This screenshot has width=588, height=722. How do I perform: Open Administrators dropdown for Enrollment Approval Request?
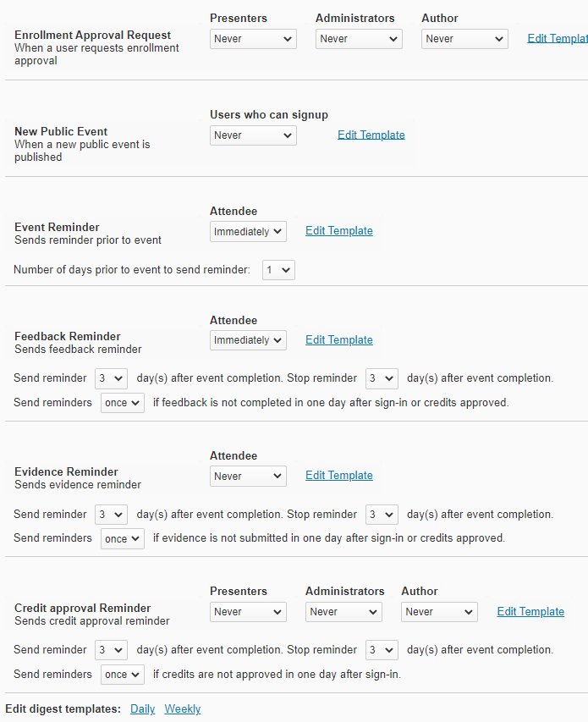tap(359, 39)
